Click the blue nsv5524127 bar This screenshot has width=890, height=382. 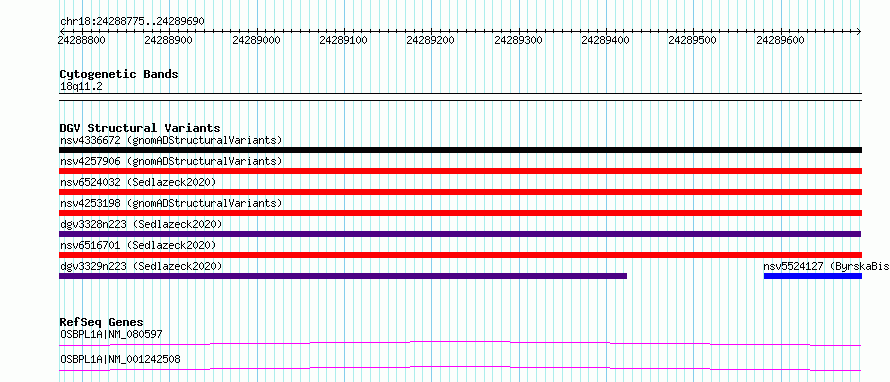point(813,276)
